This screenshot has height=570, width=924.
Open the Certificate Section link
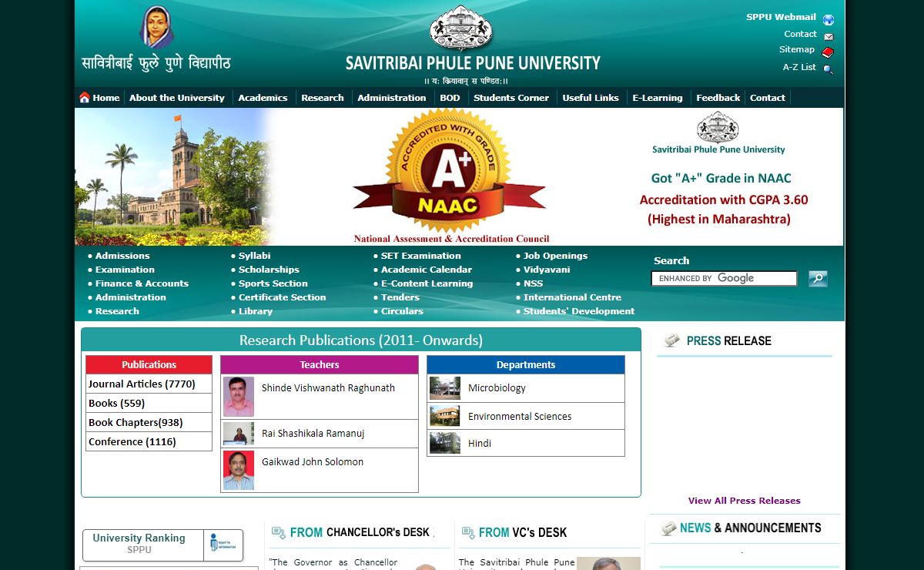tap(282, 297)
